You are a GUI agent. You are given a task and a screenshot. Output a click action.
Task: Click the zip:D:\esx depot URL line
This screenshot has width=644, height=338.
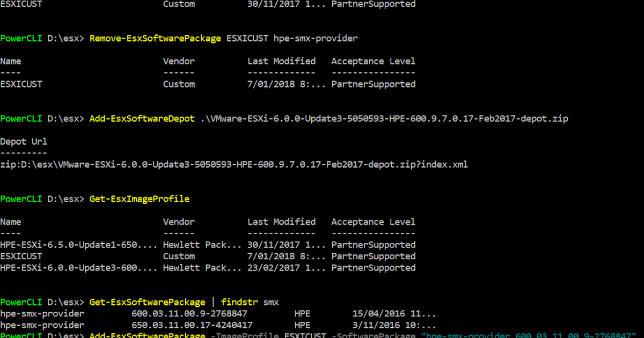233,164
